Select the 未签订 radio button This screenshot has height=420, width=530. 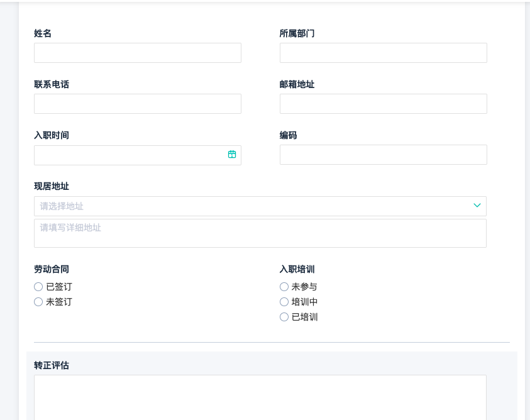(x=38, y=302)
